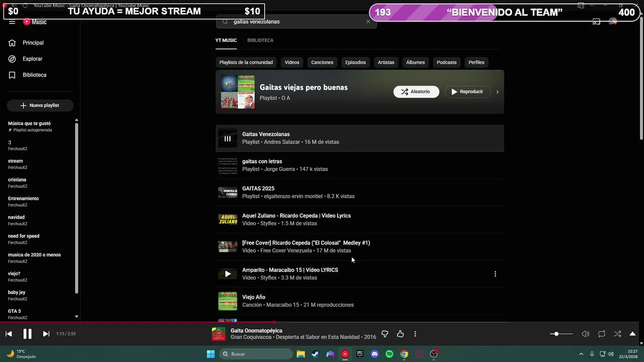Click Reproducir on top result
This screenshot has width=644, height=362.
467,92
